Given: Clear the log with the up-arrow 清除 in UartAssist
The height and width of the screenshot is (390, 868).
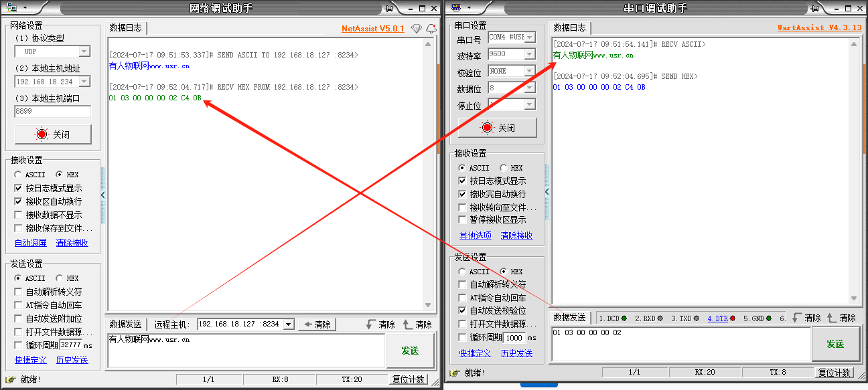Looking at the screenshot, I should (x=841, y=318).
